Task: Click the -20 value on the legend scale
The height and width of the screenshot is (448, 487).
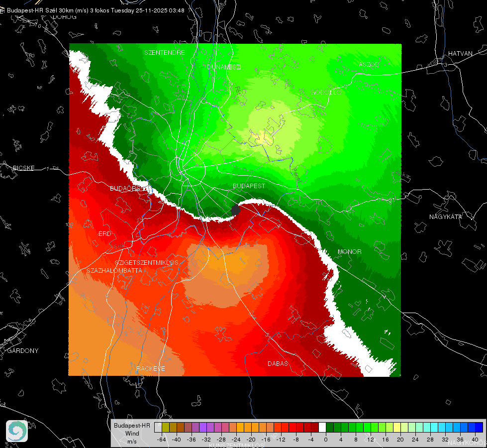Action: 251,440
